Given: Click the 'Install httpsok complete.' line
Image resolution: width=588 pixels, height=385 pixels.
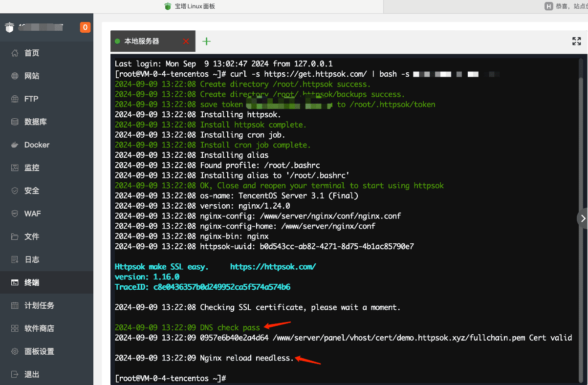Looking at the screenshot, I should click(211, 125).
